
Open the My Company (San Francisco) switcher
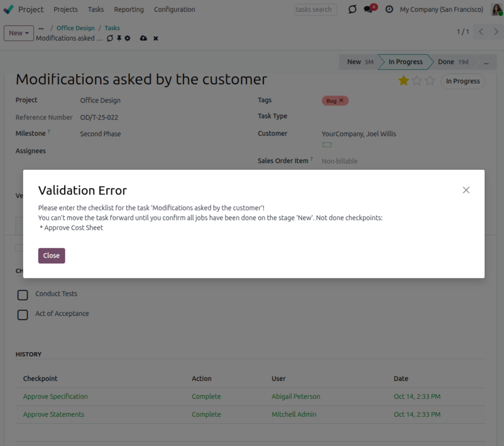click(x=441, y=9)
